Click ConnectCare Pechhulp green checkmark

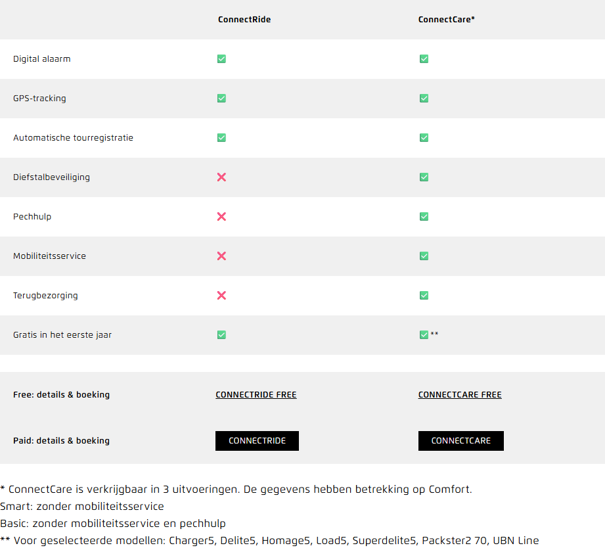pyautogui.click(x=424, y=217)
